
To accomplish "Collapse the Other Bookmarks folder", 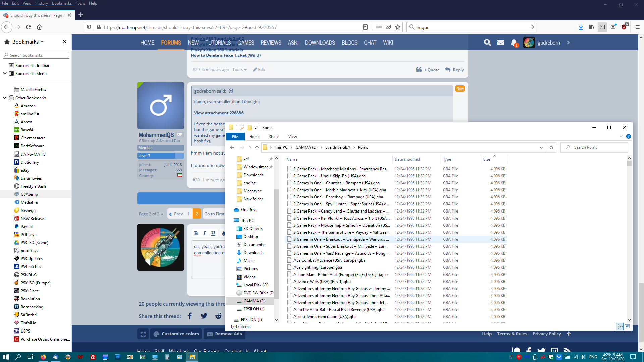I will [x=5, y=98].
